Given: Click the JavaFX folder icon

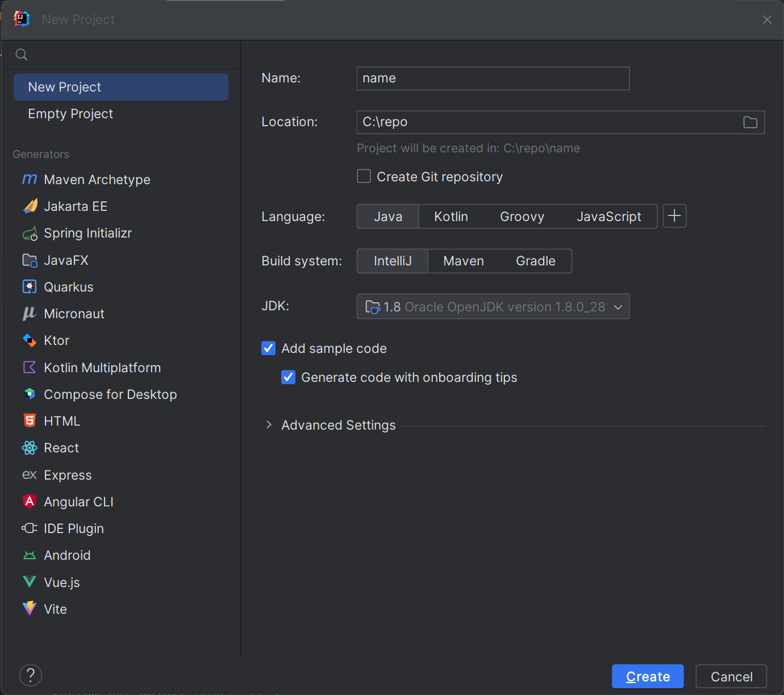Looking at the screenshot, I should click(x=30, y=260).
